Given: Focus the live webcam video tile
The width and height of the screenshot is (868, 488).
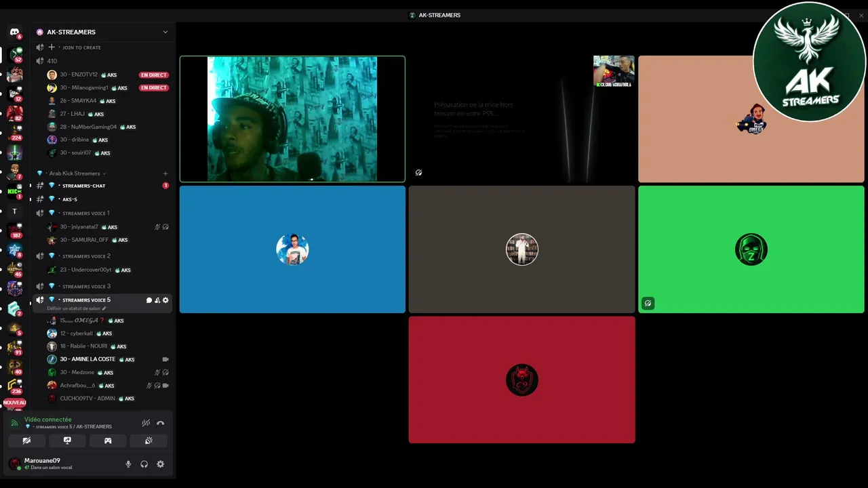Looking at the screenshot, I should (292, 119).
